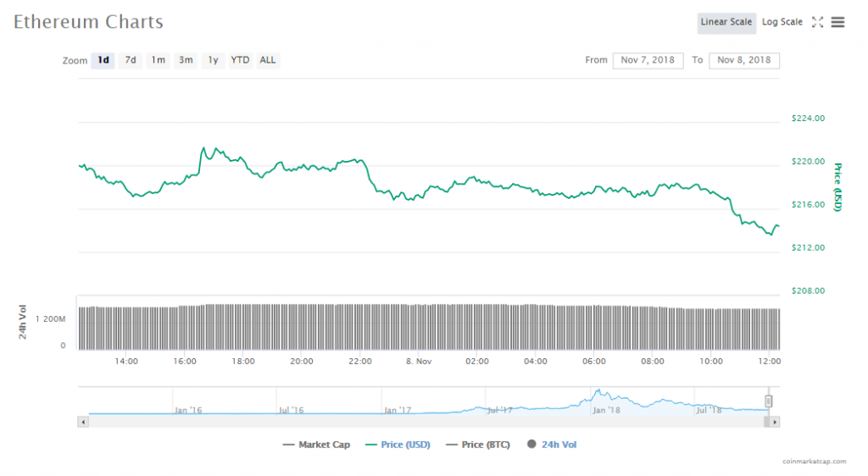Grab the navigator range handle
The image size is (868, 476).
pyautogui.click(x=769, y=401)
